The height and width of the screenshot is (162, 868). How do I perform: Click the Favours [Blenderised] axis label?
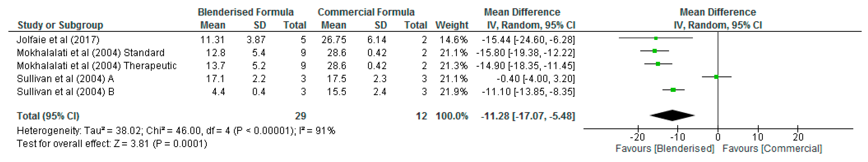(x=665, y=149)
